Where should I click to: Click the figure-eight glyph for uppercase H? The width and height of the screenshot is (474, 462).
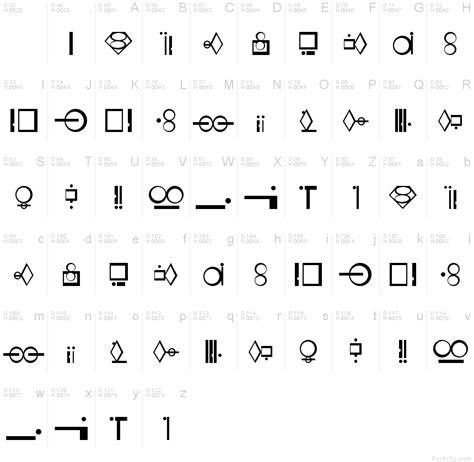(450, 43)
